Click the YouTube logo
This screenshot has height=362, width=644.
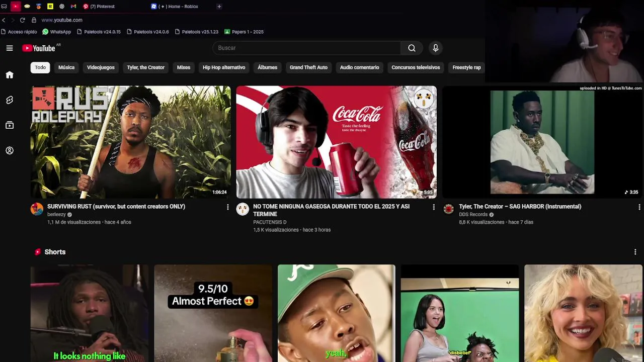point(39,48)
